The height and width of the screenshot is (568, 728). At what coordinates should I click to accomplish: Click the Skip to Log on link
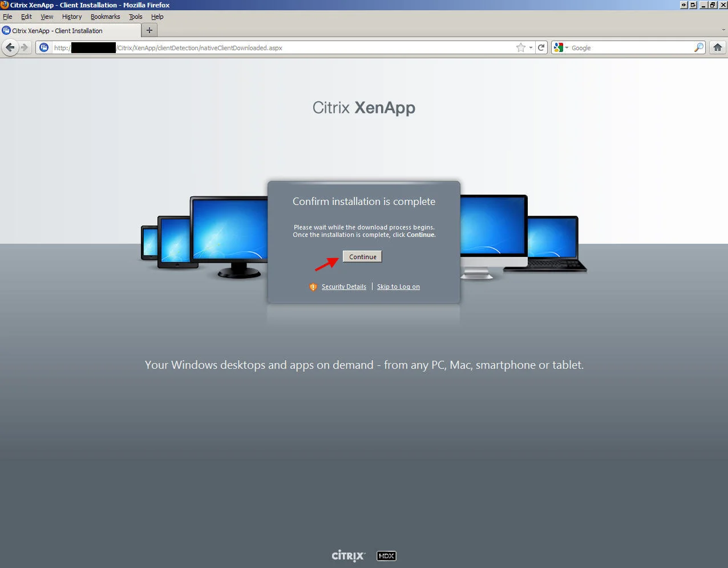(x=398, y=287)
